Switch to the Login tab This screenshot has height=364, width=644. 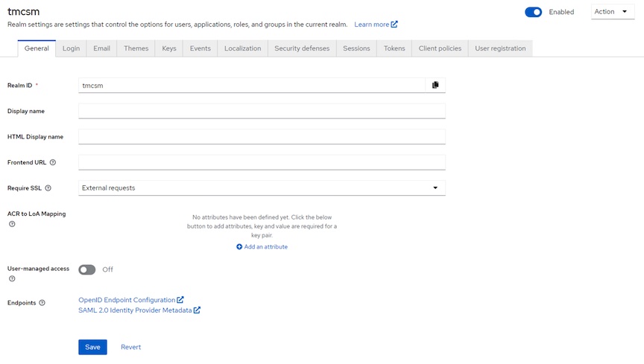[x=71, y=48]
